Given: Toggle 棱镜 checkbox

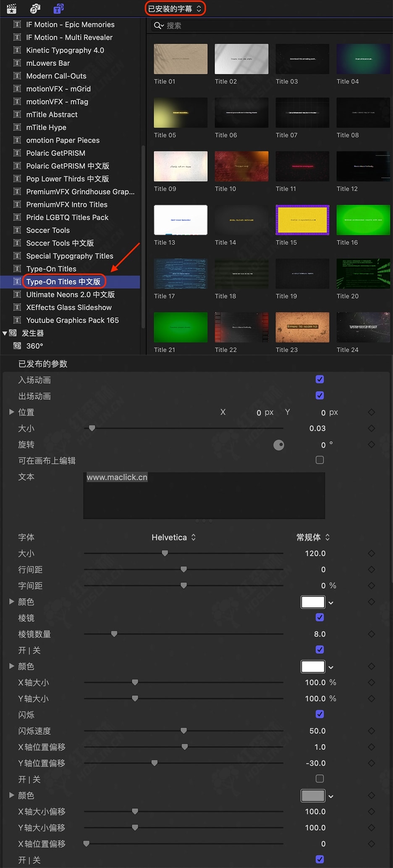Looking at the screenshot, I should (x=320, y=617).
